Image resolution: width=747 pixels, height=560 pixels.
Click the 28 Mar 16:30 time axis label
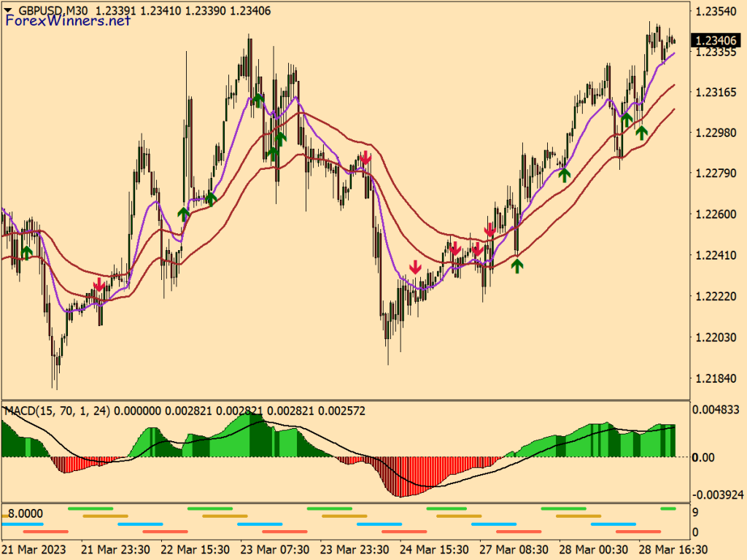[673, 550]
